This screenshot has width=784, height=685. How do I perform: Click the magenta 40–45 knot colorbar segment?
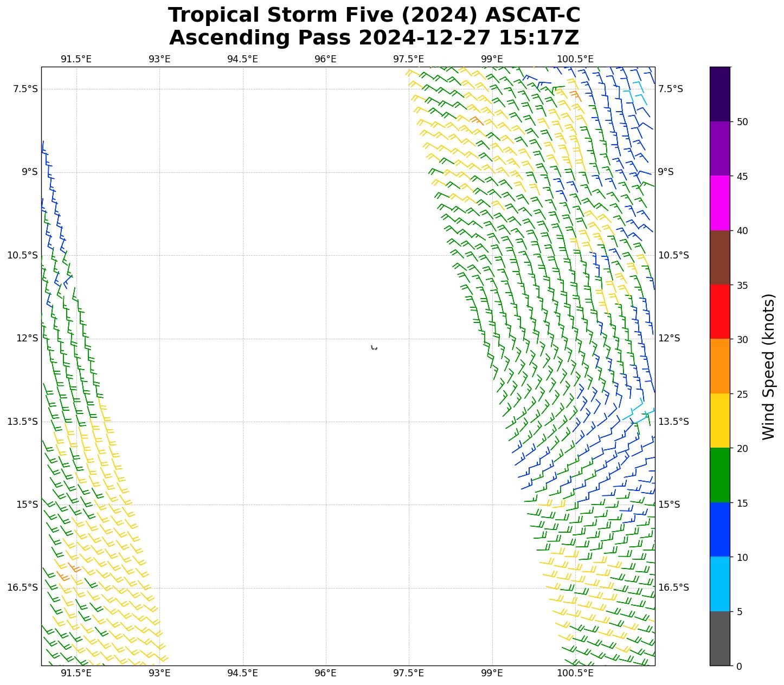coord(720,203)
